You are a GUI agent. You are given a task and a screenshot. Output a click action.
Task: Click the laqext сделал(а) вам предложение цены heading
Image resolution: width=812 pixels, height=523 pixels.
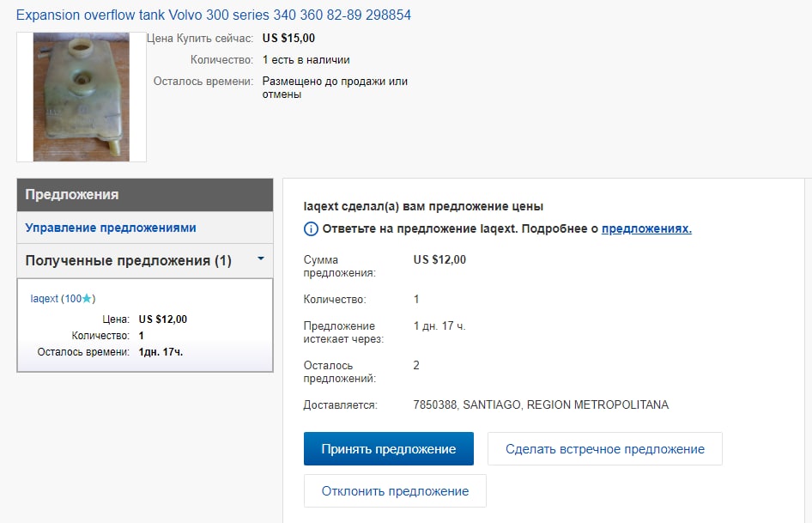pos(423,206)
